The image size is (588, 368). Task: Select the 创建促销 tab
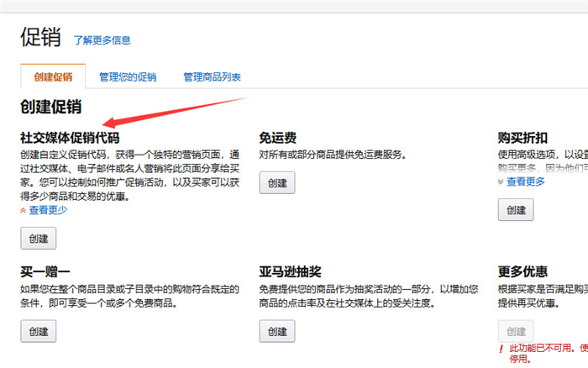(53, 77)
